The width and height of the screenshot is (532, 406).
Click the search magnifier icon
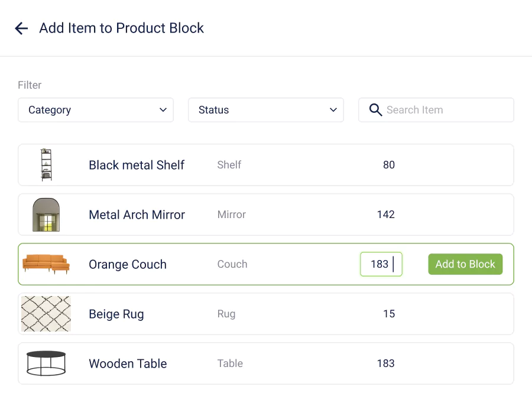375,110
